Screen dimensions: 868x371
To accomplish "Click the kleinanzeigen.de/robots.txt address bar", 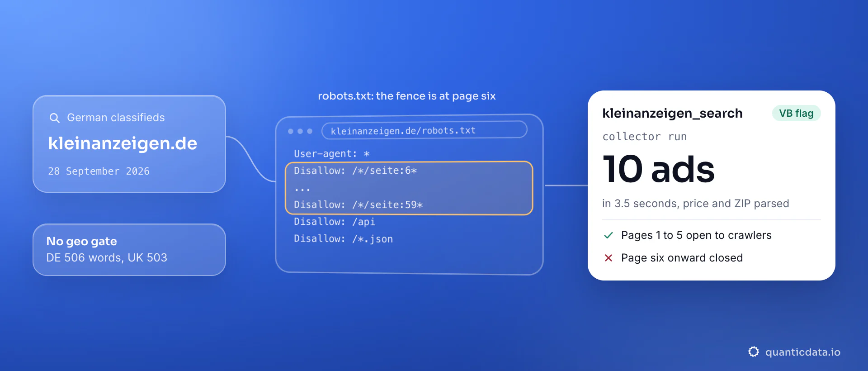I will [x=424, y=130].
